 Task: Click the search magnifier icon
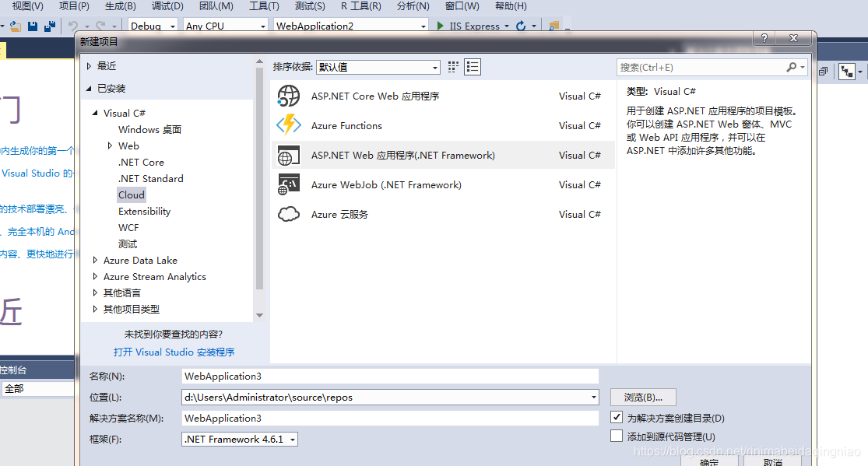point(792,67)
